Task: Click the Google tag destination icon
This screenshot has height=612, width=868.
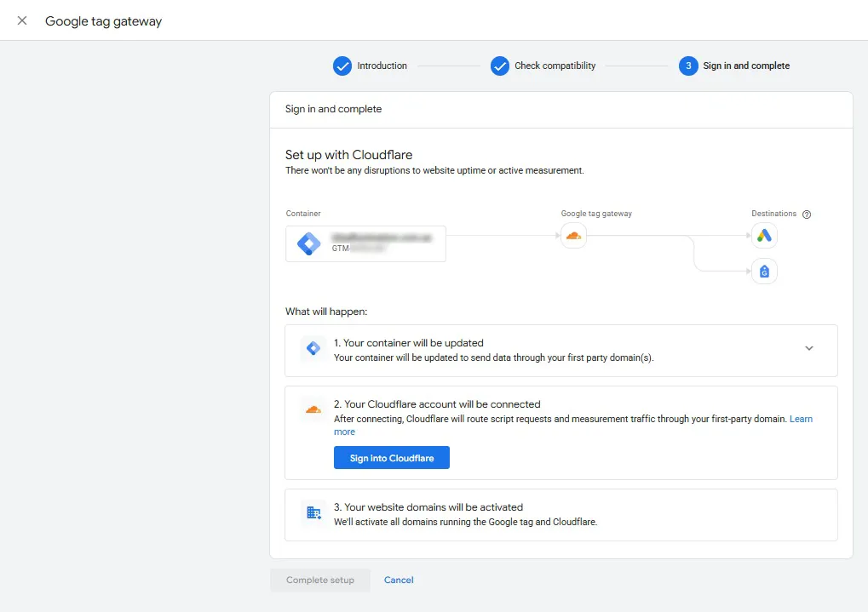Action: click(x=764, y=272)
